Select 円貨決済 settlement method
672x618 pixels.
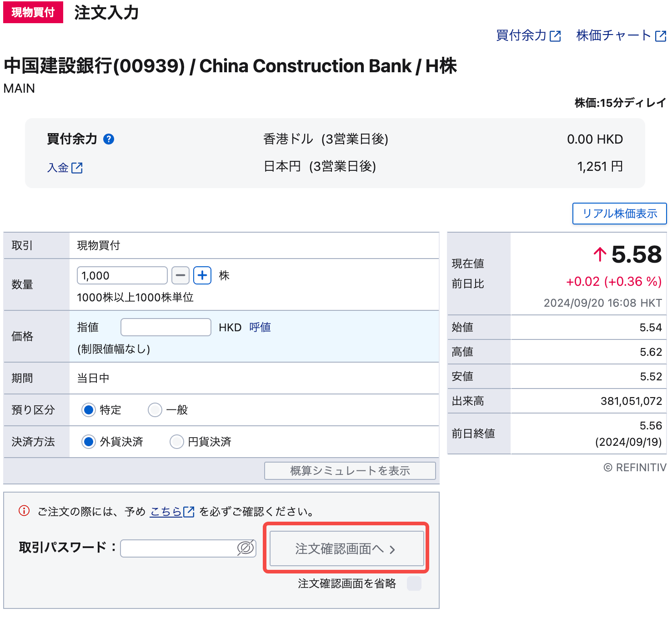(176, 442)
